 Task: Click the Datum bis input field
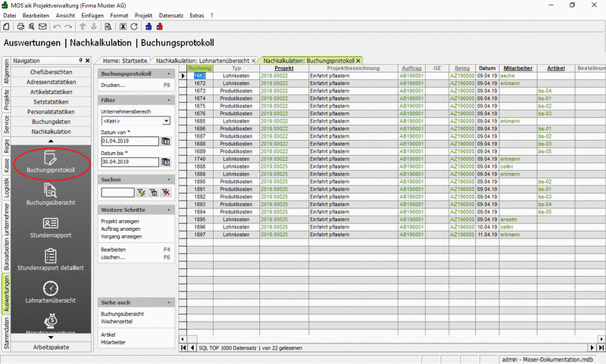click(x=130, y=162)
